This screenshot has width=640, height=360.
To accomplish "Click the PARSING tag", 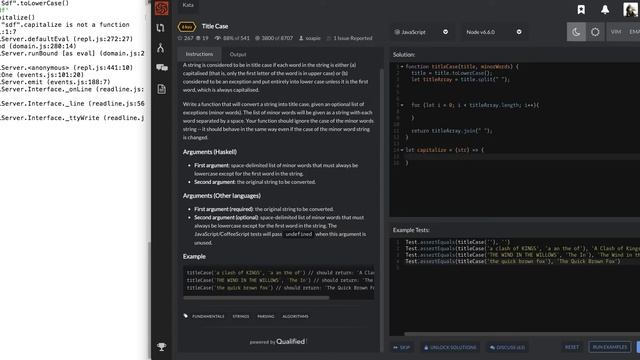I will pos(266,316).
